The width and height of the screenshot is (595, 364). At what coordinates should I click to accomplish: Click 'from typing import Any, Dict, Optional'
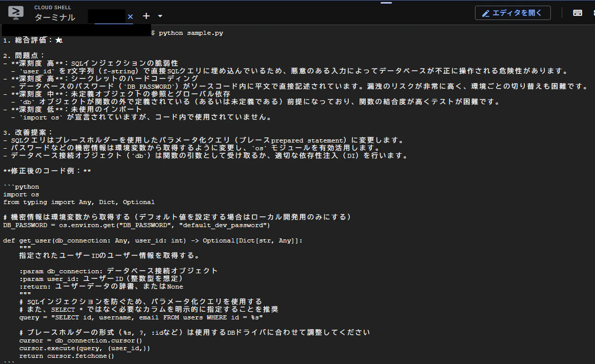point(79,202)
